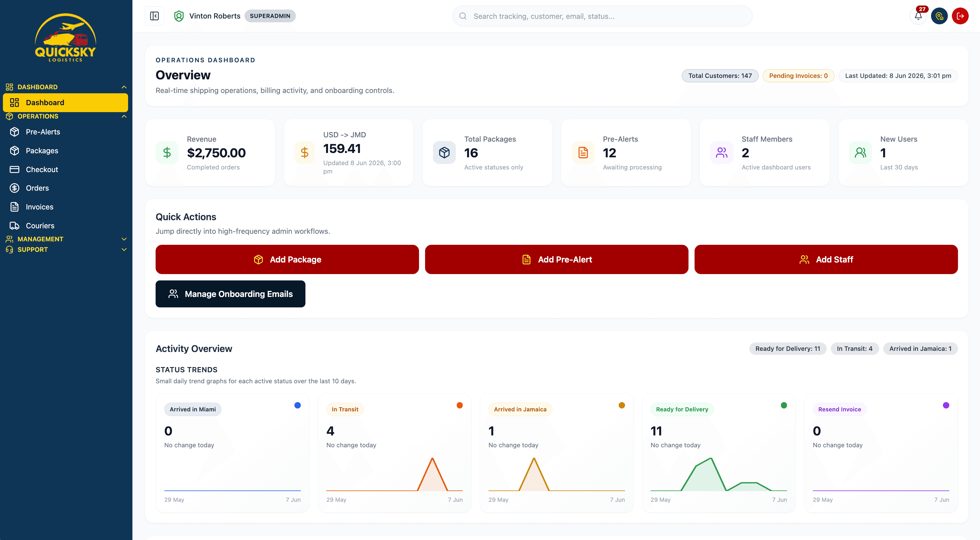Click the Ready for Delivery trend chart
The width and height of the screenshot is (980, 540).
[x=719, y=474]
